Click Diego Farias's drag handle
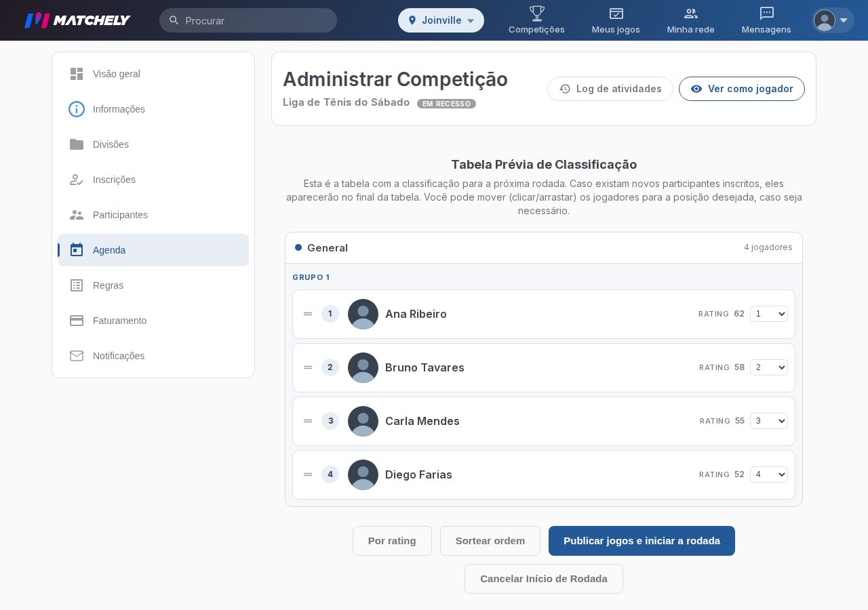 click(308, 474)
